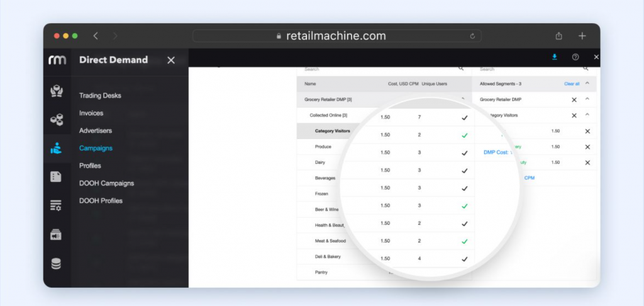This screenshot has height=306, width=644.
Task: Open the first sidebar icon below logo
Action: (57, 91)
